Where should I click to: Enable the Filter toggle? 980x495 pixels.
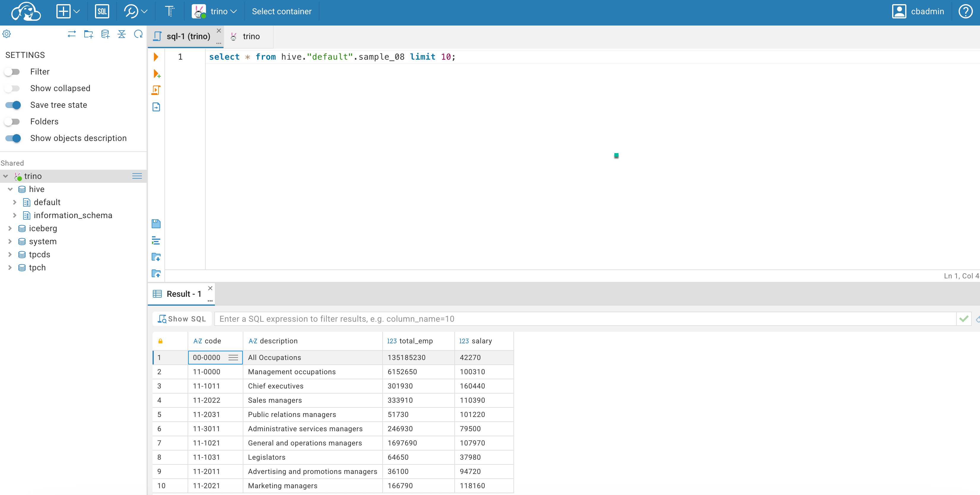coord(12,72)
